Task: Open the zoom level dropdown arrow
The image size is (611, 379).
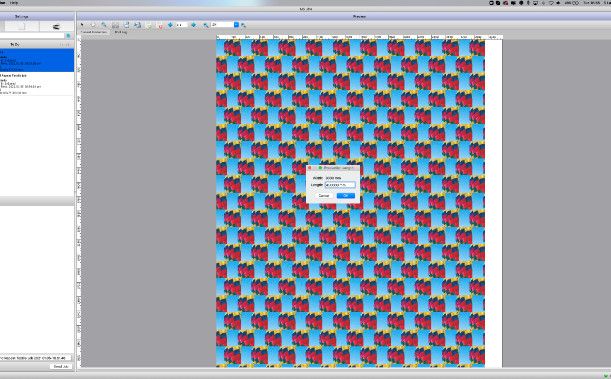Action: coord(236,25)
